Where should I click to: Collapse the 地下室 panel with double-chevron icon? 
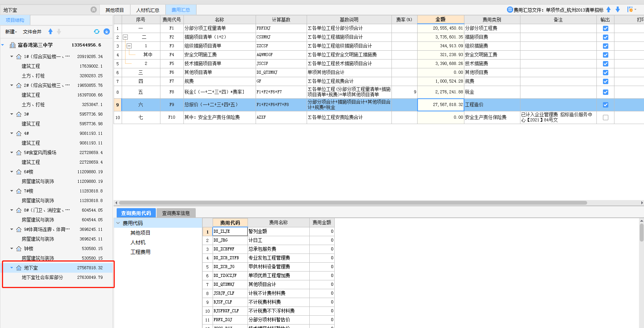pos(94,10)
